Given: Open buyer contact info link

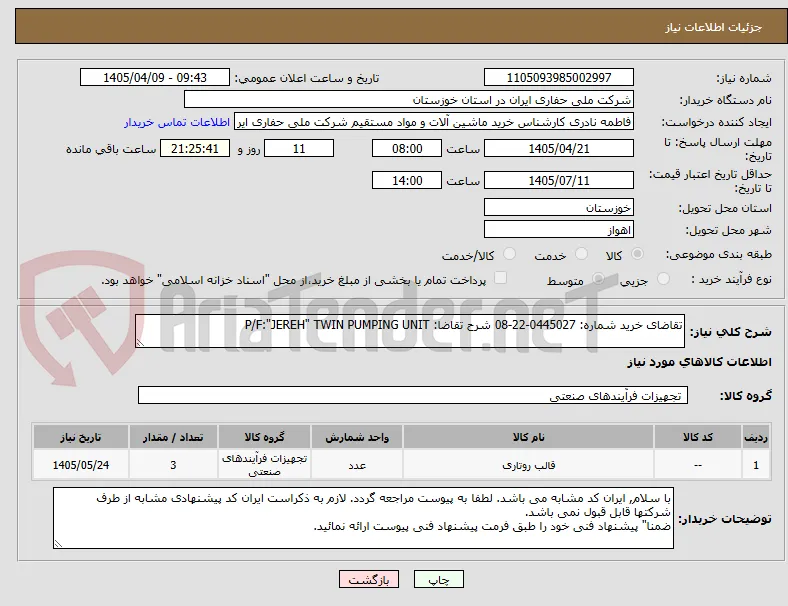Looking at the screenshot, I should tap(177, 122).
